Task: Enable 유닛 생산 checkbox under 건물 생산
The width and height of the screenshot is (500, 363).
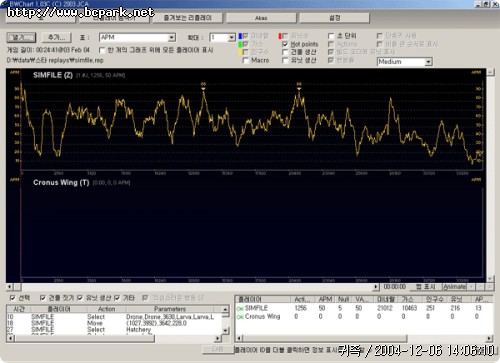Action: click(x=285, y=60)
